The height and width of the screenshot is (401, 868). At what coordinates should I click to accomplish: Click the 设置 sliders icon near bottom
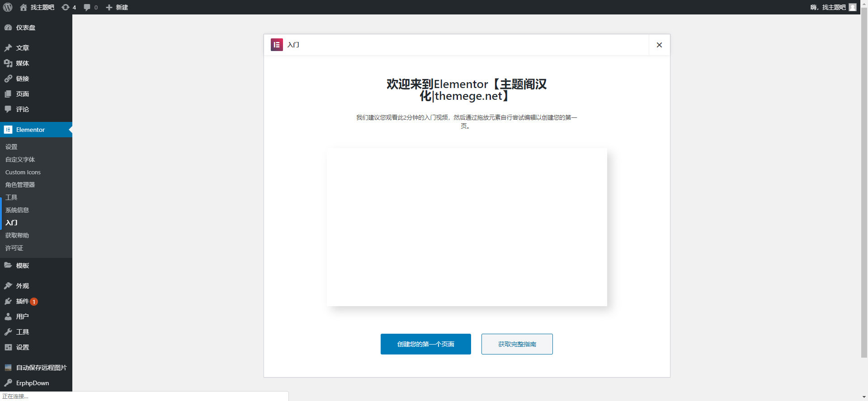pyautogui.click(x=8, y=347)
